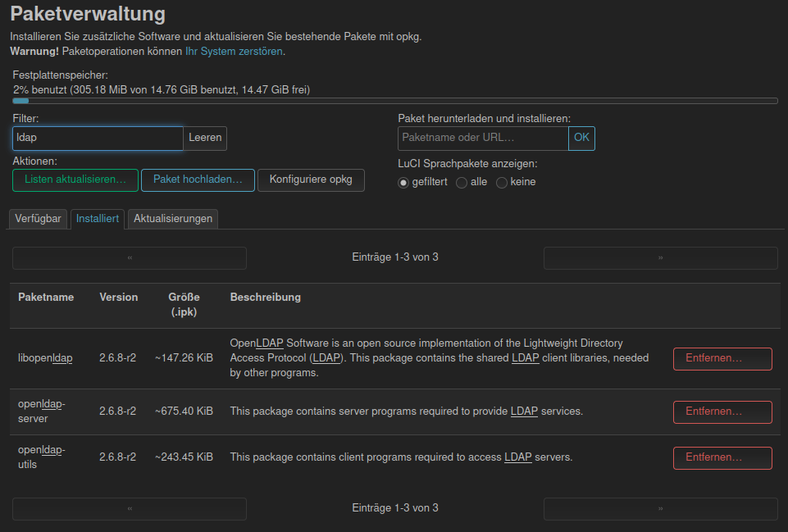The image size is (788, 532).
Task: Select the 'keine' language package option
Action: pyautogui.click(x=502, y=183)
